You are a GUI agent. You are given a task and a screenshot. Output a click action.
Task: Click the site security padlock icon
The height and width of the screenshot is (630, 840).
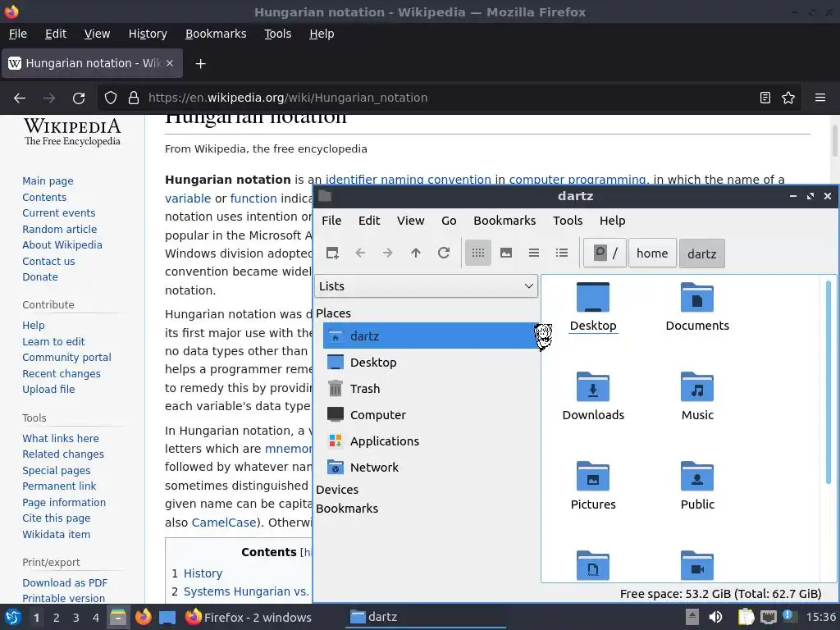pos(134,98)
